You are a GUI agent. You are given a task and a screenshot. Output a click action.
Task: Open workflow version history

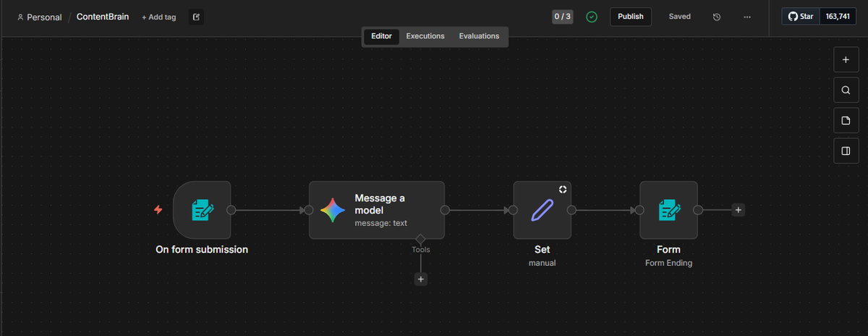pos(717,17)
